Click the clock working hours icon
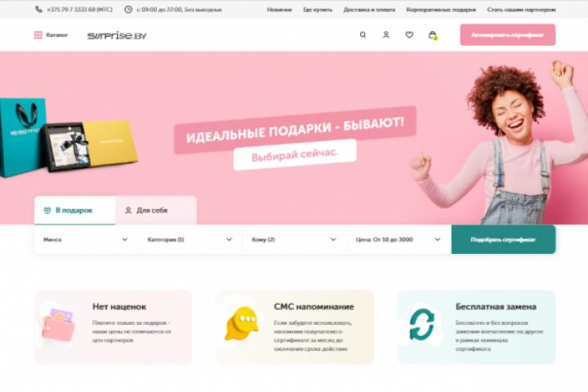Viewport: 588px width, 392px height. [x=128, y=9]
